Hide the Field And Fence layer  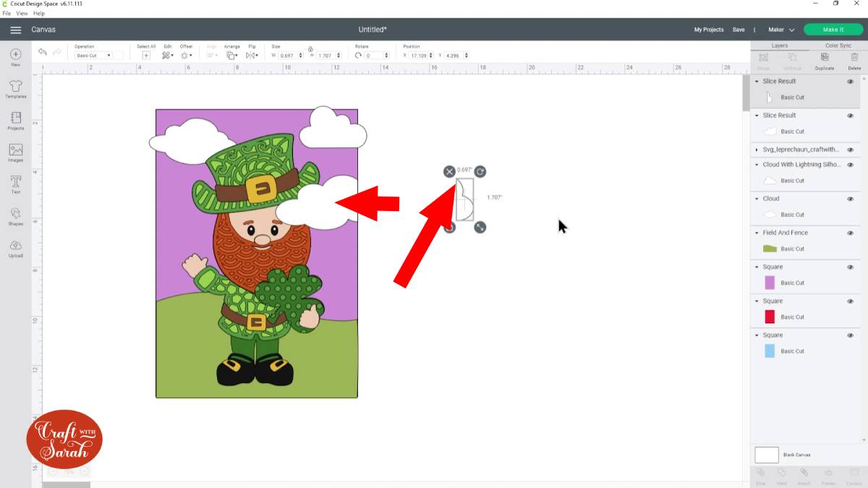[x=850, y=233]
